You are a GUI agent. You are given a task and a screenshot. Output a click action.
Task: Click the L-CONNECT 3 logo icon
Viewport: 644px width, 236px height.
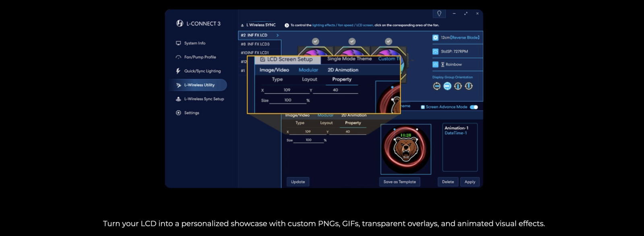[180, 23]
